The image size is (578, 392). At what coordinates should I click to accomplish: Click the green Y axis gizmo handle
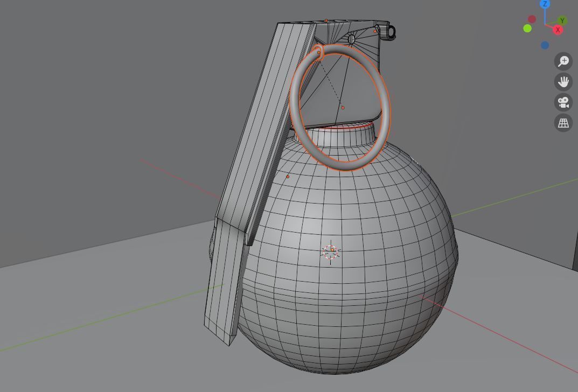click(x=562, y=20)
